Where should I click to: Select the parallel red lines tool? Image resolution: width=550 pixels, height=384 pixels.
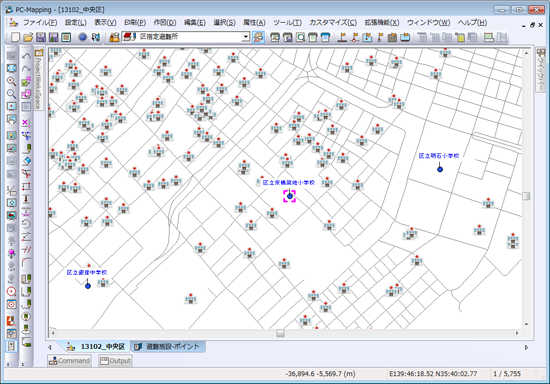click(x=26, y=250)
